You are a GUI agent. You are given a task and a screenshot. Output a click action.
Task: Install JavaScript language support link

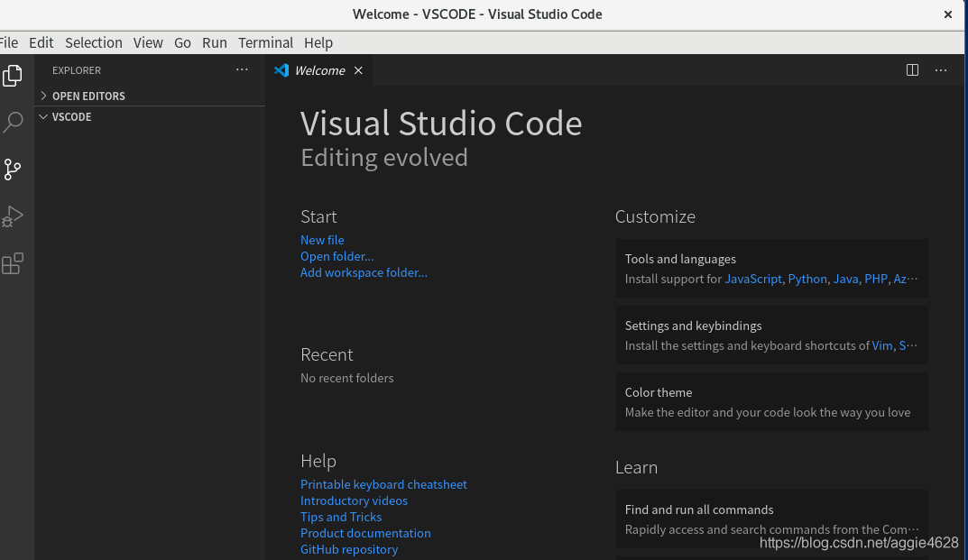point(753,279)
